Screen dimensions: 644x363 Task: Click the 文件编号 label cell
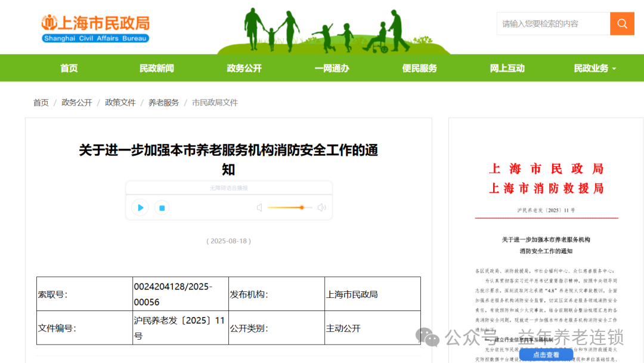tap(85, 328)
